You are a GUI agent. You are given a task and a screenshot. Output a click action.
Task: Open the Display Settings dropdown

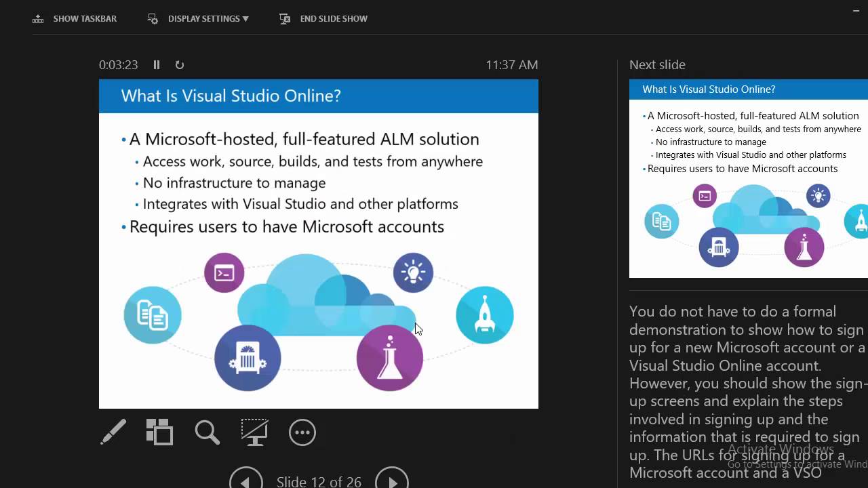198,19
